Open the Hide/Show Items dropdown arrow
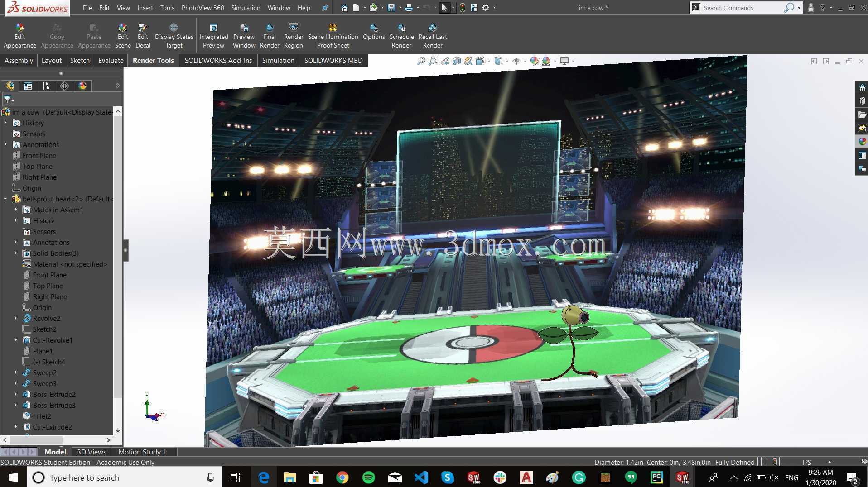 click(x=525, y=61)
